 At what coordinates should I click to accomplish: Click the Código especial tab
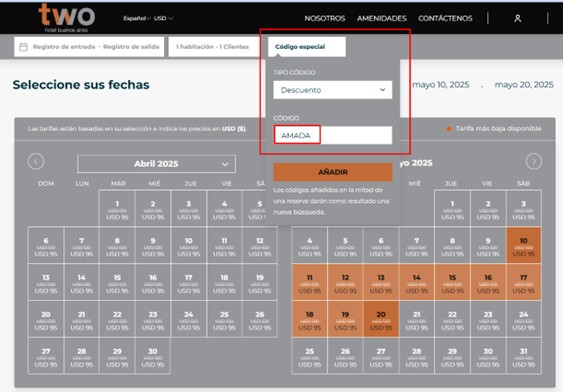click(307, 47)
